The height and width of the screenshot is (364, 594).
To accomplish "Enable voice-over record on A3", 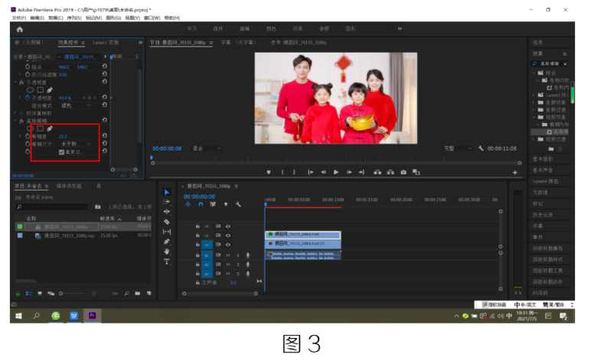I will (x=248, y=274).
